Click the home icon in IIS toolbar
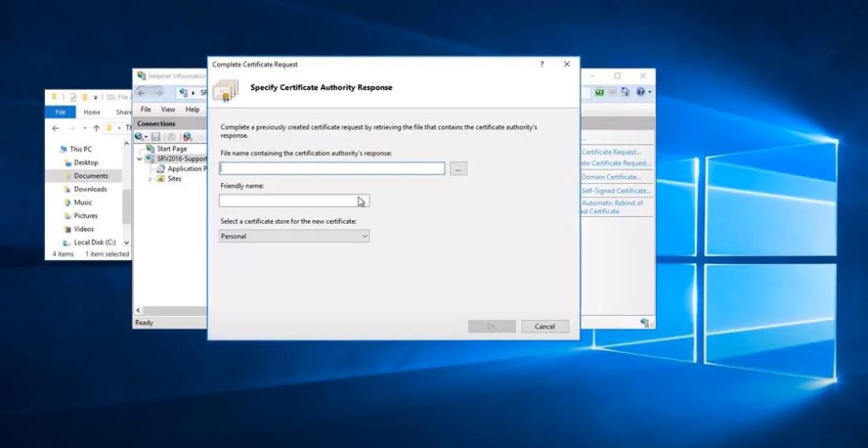Image resolution: width=868 pixels, height=448 pixels. (626, 91)
